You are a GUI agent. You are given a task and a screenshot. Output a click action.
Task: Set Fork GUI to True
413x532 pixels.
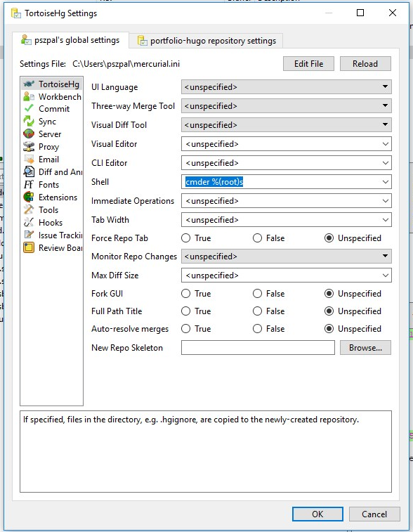(x=186, y=294)
